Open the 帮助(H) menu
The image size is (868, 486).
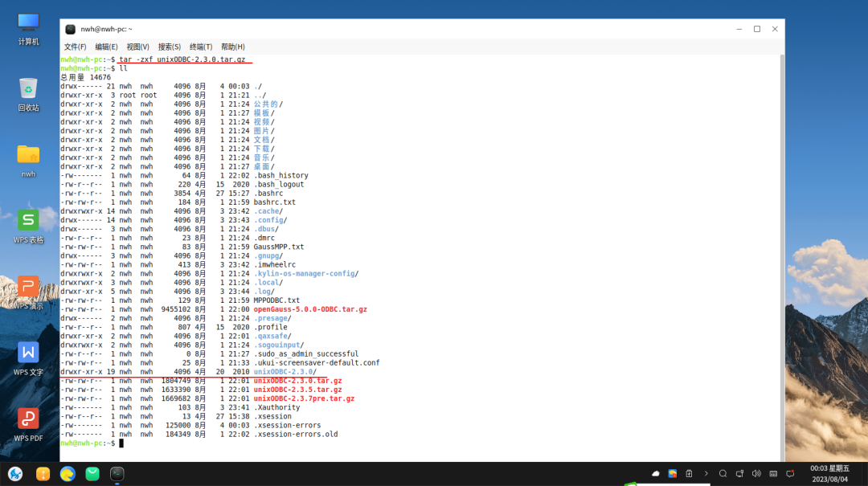pyautogui.click(x=233, y=47)
